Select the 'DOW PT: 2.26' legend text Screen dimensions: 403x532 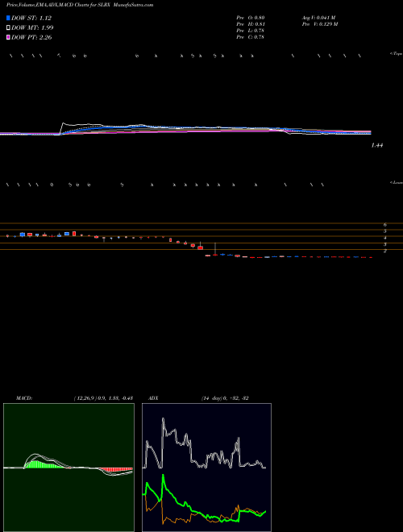point(31,37)
